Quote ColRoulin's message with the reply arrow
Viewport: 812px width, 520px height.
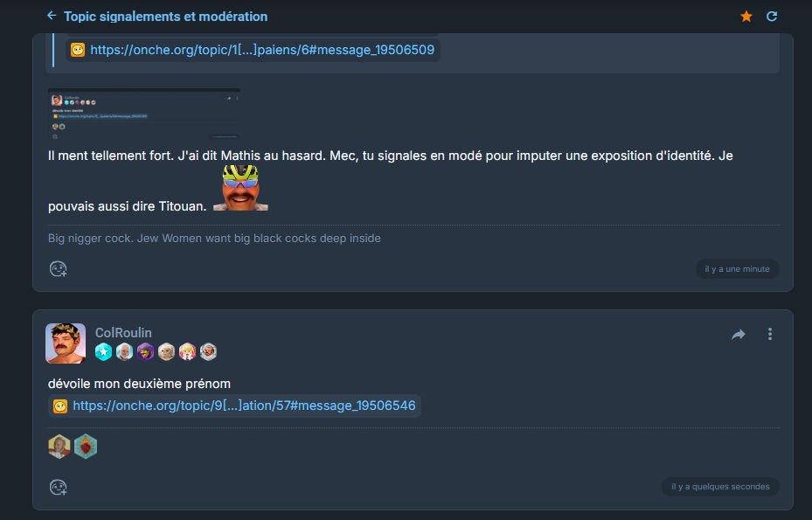point(739,335)
